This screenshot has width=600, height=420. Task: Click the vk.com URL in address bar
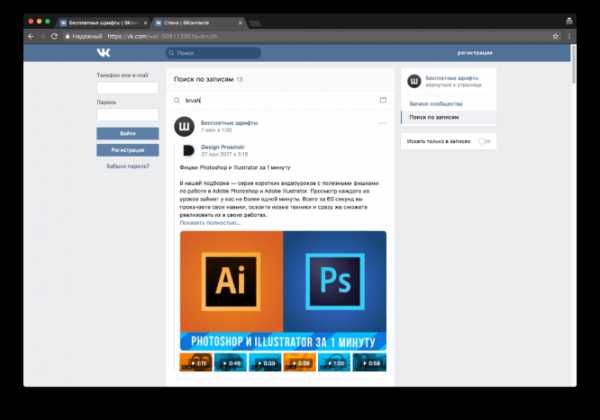(x=163, y=36)
